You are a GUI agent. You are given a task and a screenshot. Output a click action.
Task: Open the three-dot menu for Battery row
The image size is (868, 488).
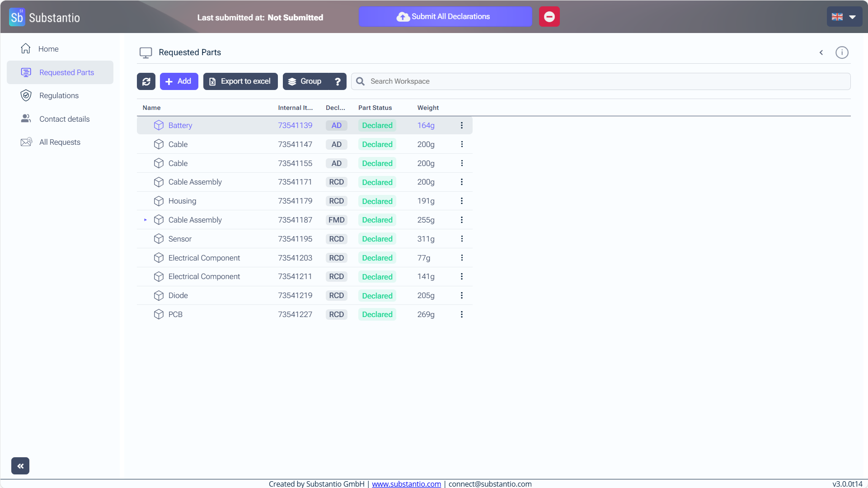[461, 125]
